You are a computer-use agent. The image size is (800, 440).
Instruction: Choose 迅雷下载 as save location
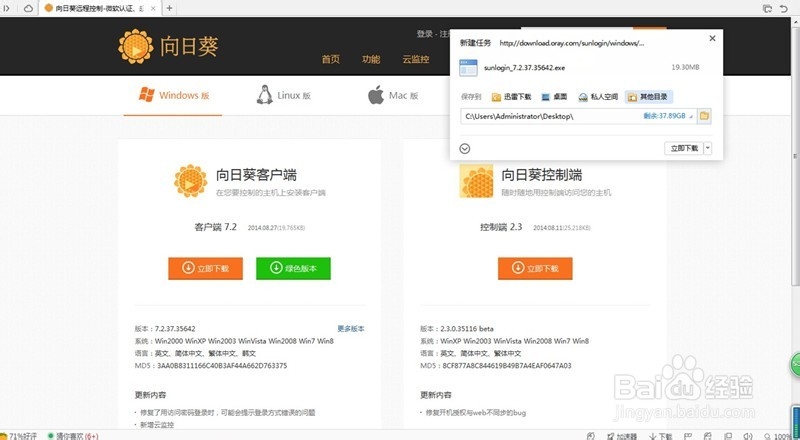click(511, 97)
